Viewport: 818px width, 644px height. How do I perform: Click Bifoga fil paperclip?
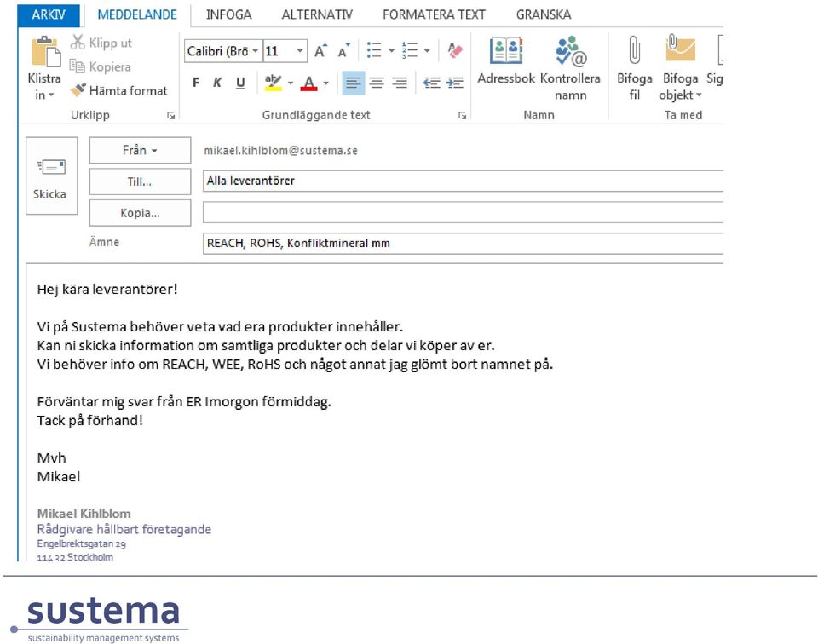pos(634,67)
